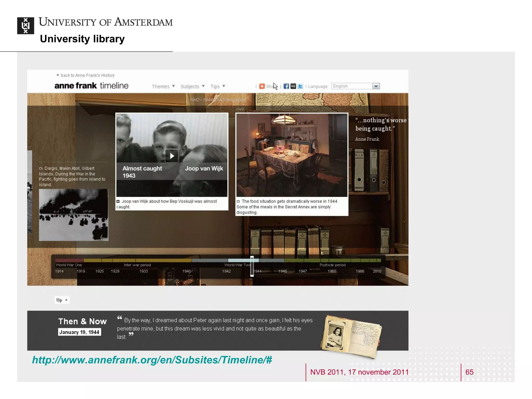Click the University library heading
This screenshot has height=399, width=532.
pyautogui.click(x=82, y=39)
